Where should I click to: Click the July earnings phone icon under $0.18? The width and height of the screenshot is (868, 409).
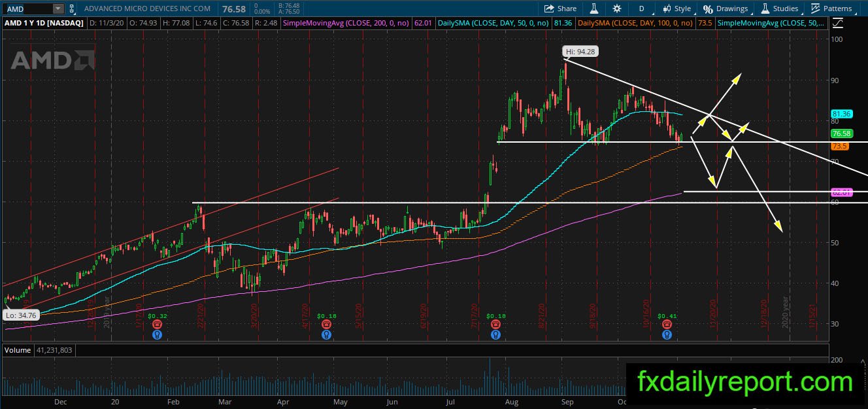tap(495, 323)
